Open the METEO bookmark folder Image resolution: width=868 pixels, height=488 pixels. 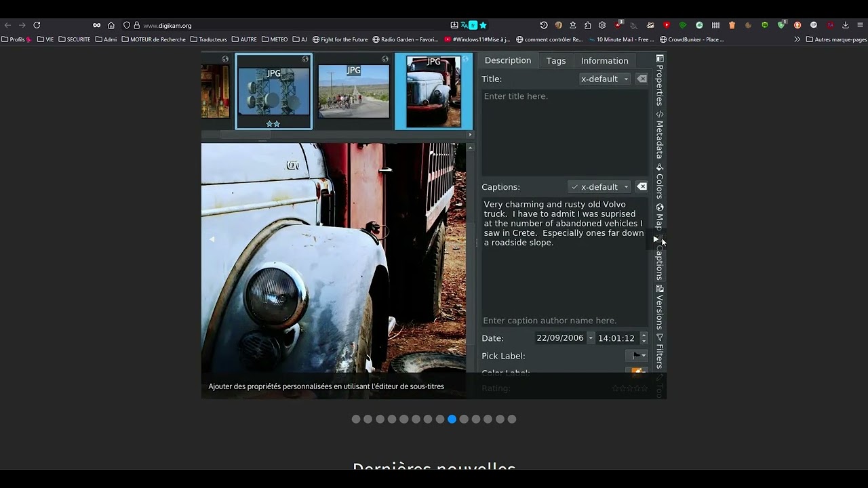(275, 39)
